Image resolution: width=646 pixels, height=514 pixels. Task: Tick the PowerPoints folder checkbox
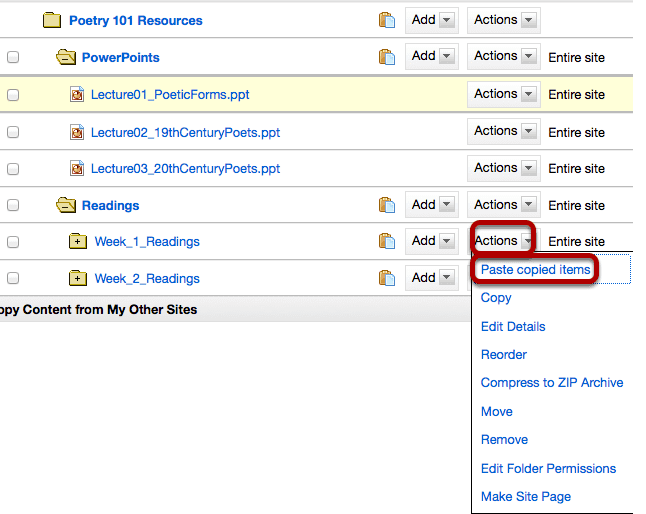13,57
